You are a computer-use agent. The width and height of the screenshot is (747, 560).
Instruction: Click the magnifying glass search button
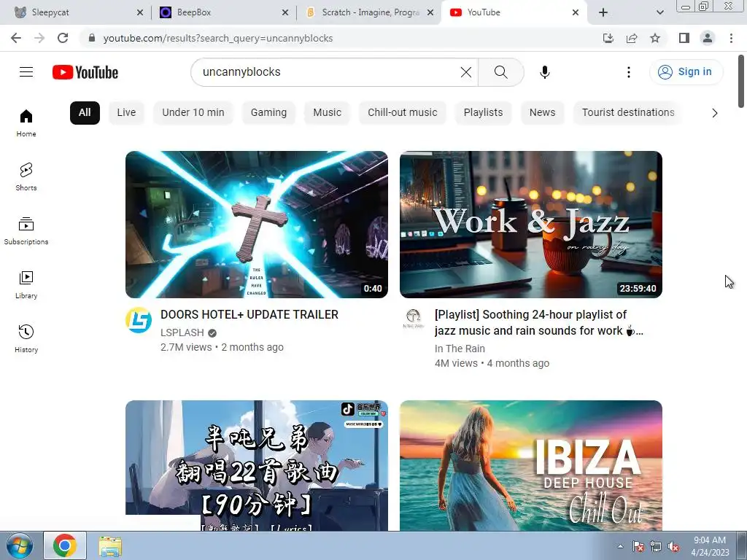point(500,72)
